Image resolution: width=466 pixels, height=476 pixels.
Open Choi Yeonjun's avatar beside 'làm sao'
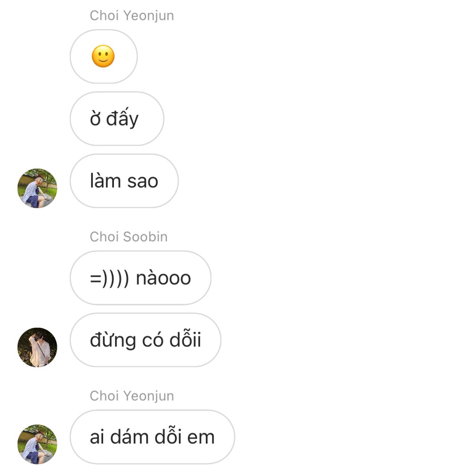click(37, 188)
